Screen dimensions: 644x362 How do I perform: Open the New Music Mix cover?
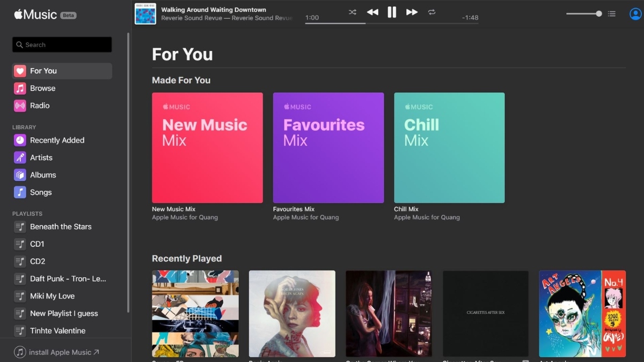[207, 148]
